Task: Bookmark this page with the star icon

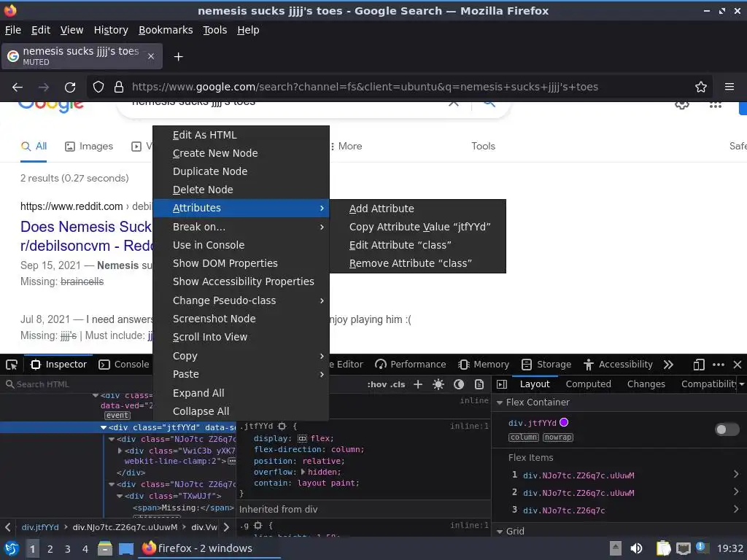Action: pos(701,87)
